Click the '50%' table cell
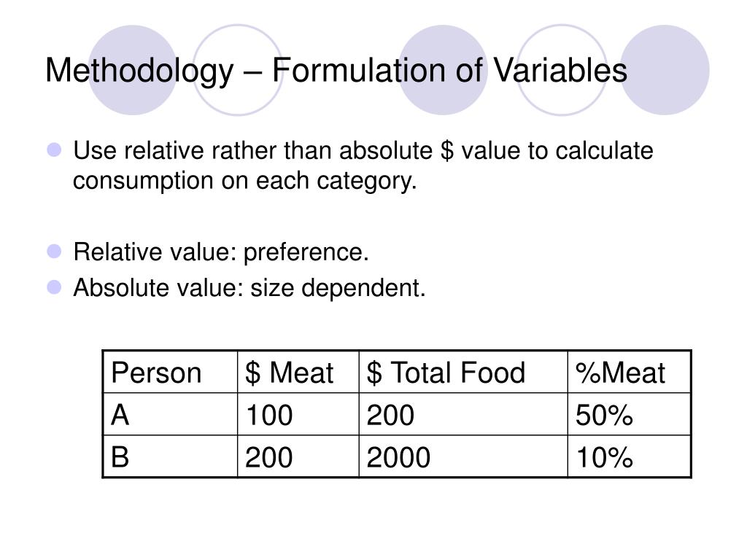The width and height of the screenshot is (747, 560). click(x=629, y=414)
